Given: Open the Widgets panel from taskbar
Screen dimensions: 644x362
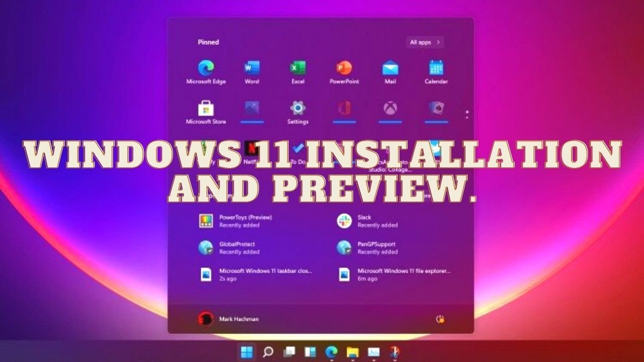Looking at the screenshot, I should (310, 352).
